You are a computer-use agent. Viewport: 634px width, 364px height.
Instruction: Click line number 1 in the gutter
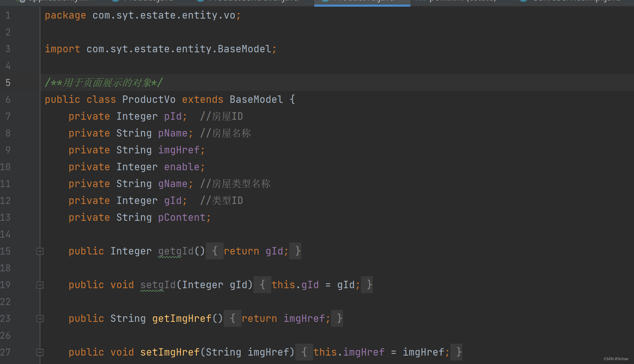pyautogui.click(x=8, y=15)
